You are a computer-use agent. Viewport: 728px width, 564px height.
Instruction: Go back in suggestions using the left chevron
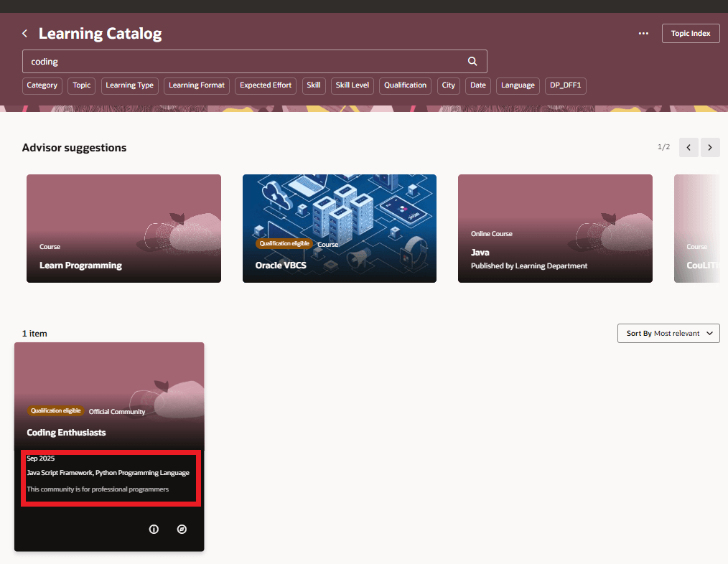coord(689,147)
